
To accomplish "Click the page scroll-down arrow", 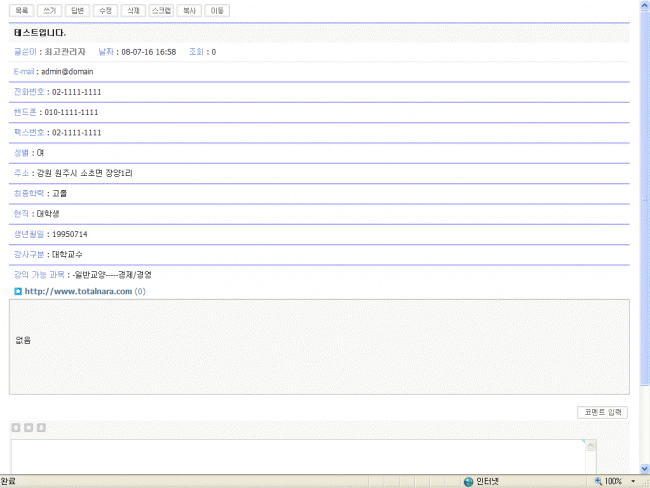I will (644, 468).
